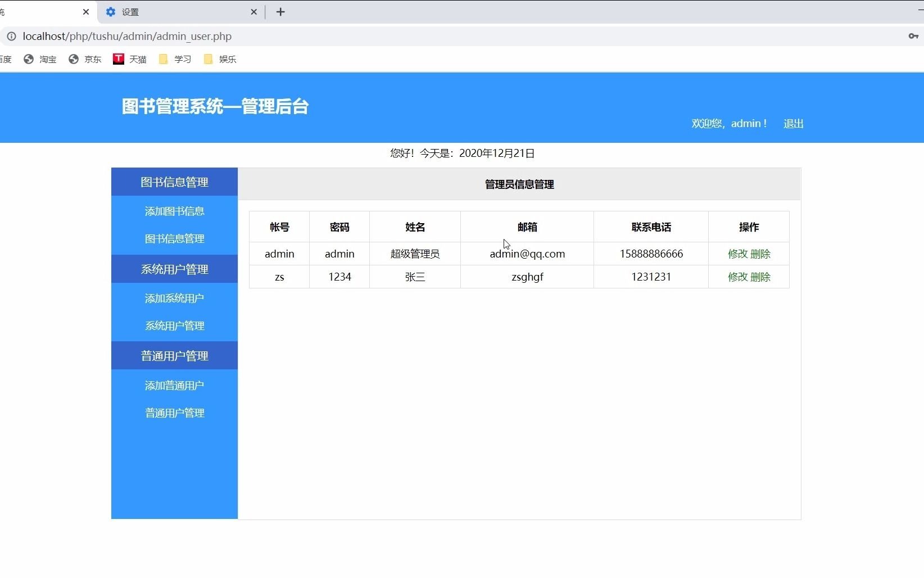This screenshot has width=924, height=578.
Task: Click the site info icon in address bar
Action: point(11,36)
